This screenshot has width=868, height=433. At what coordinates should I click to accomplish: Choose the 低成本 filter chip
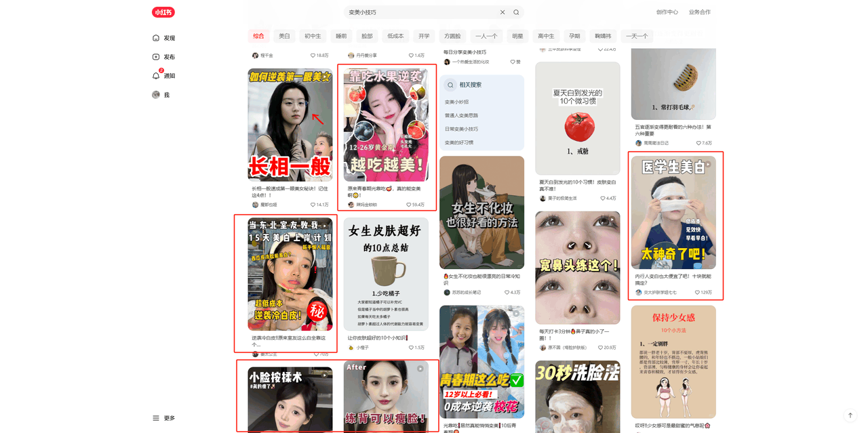tap(395, 35)
